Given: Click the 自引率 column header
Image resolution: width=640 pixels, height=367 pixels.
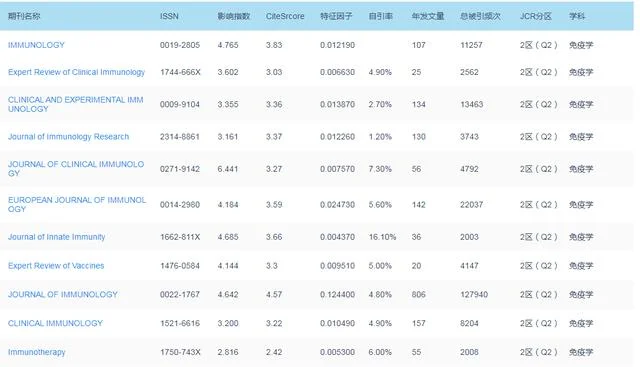Looking at the screenshot, I should [x=380, y=16].
